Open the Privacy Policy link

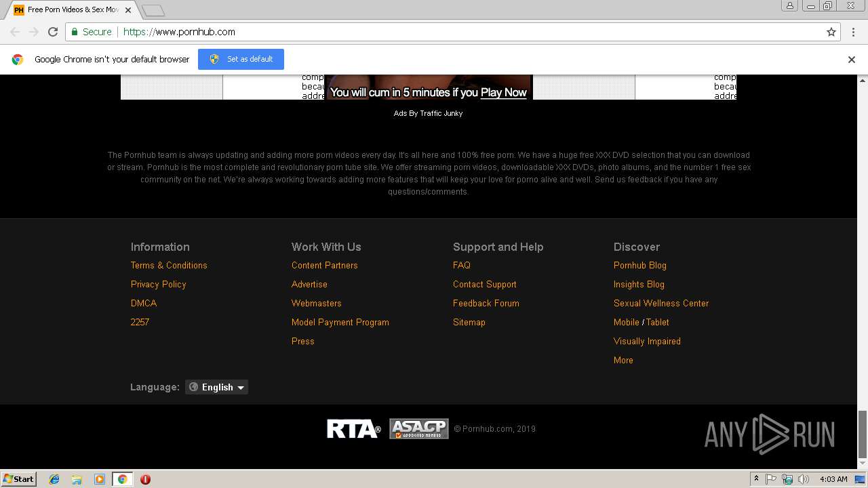pos(158,284)
